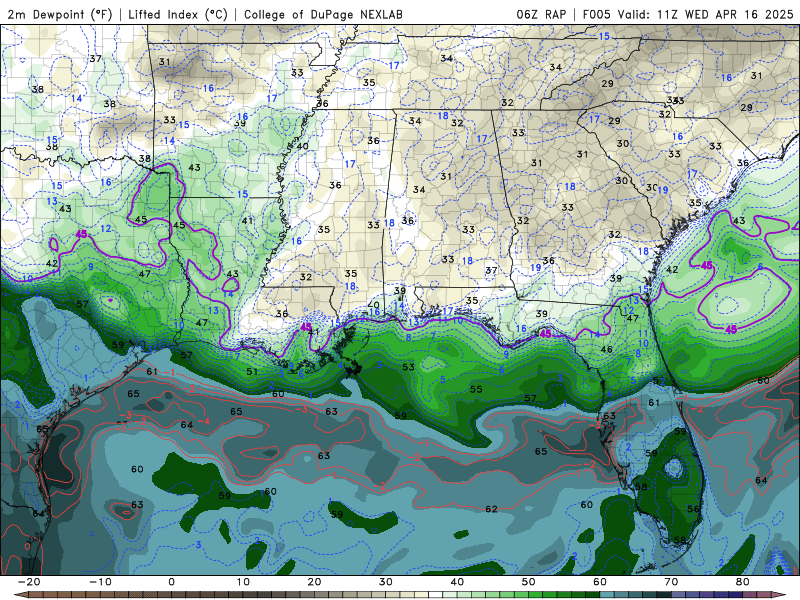The width and height of the screenshot is (800, 600).
Task: Click the "20" color scale tick label
Action: [x=314, y=582]
